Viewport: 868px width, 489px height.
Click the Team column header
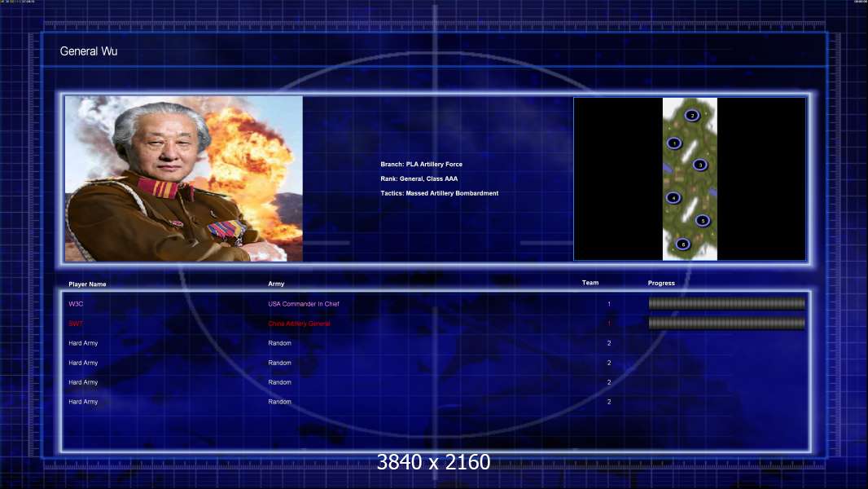click(590, 283)
